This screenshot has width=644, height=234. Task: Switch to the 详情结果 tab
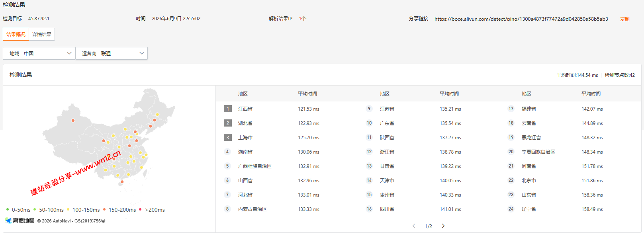pos(42,34)
